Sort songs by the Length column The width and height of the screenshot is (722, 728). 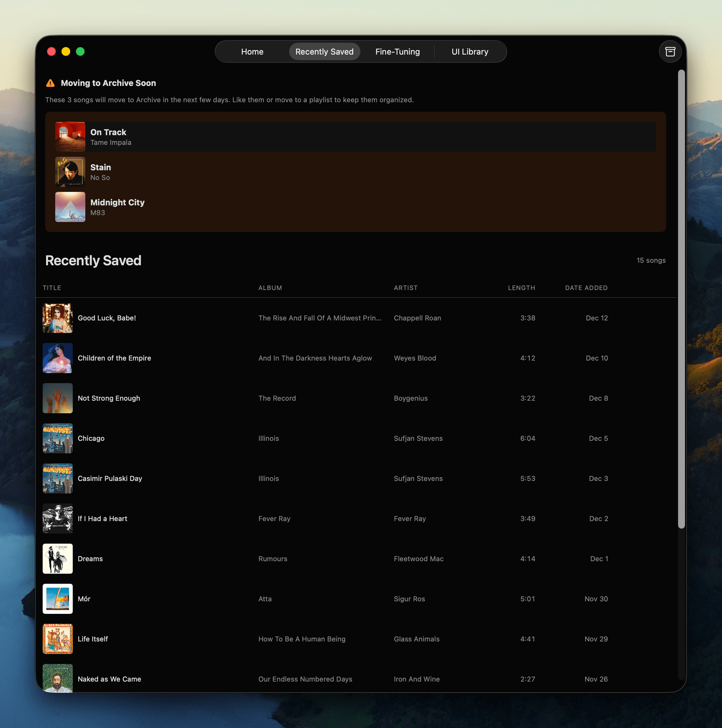pyautogui.click(x=521, y=288)
